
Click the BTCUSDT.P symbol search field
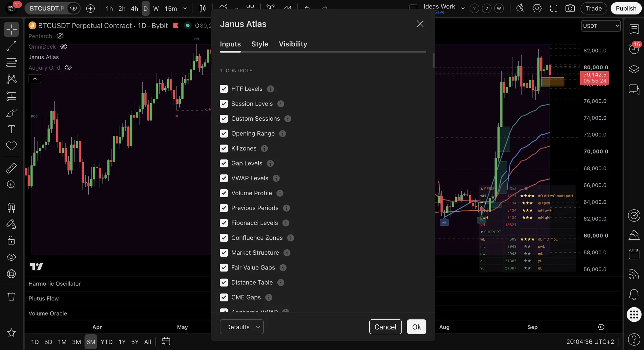[47, 8]
